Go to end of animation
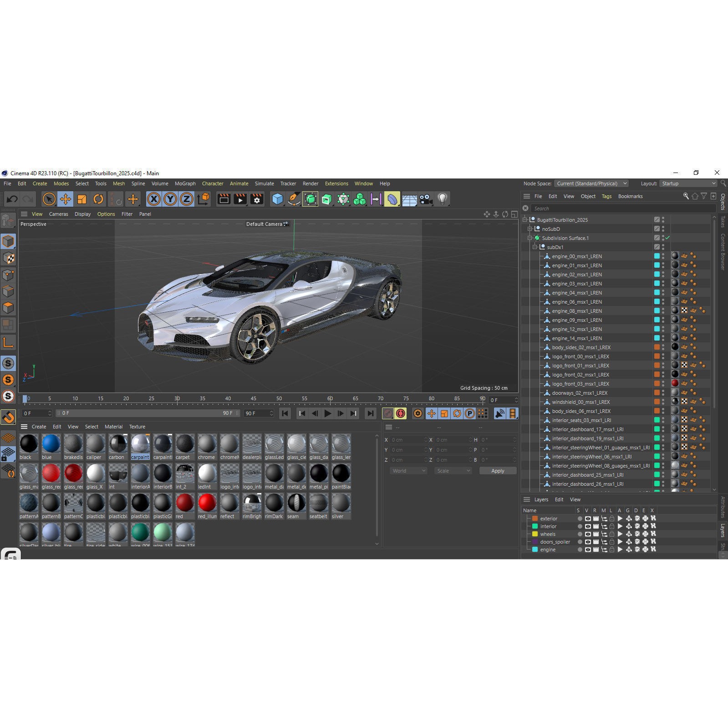728x728 pixels. coord(371,413)
